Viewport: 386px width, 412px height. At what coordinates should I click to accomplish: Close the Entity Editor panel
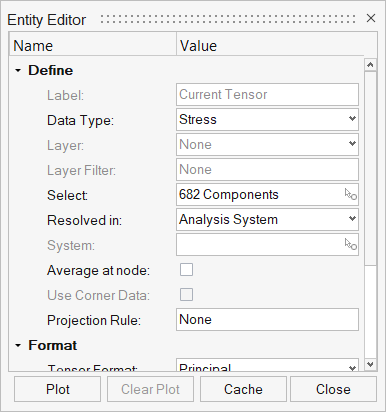(x=371, y=18)
